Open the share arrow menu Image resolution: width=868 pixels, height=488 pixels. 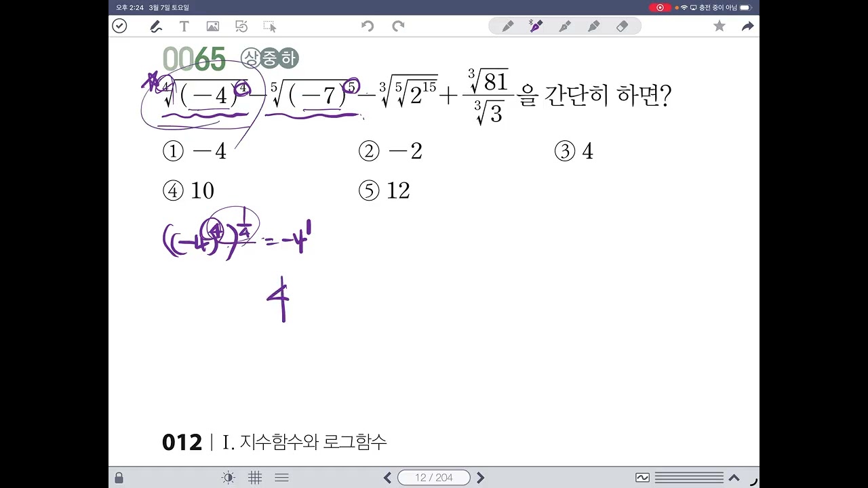coord(747,26)
